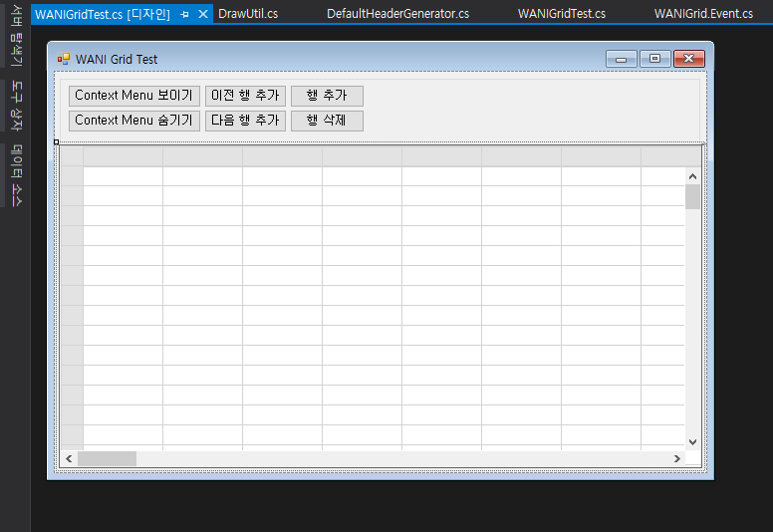Open the 데이터 소스 side panel
Viewport: 773px width, 532px height.
16,175
